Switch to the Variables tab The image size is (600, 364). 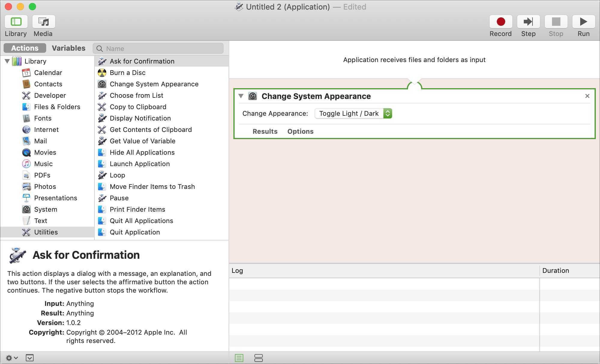coord(68,48)
